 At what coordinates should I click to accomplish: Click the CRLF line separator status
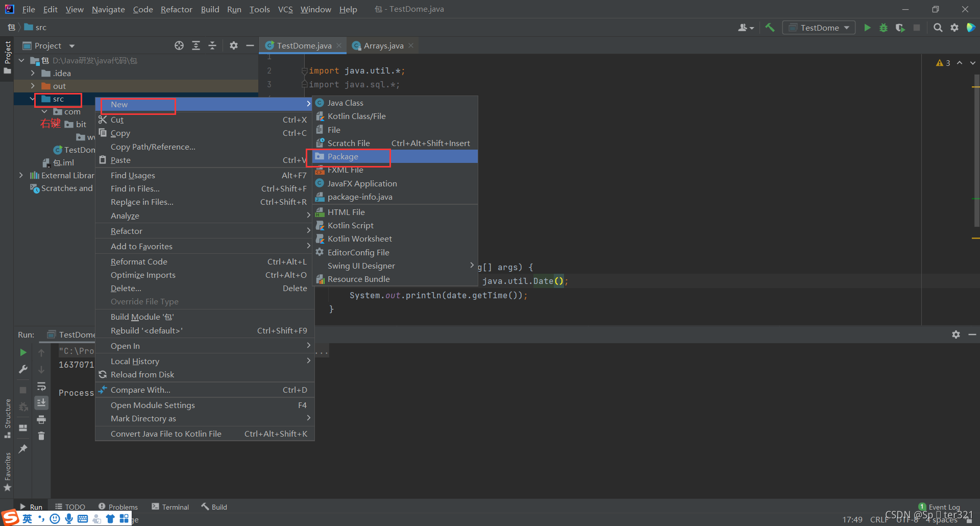coord(878,519)
